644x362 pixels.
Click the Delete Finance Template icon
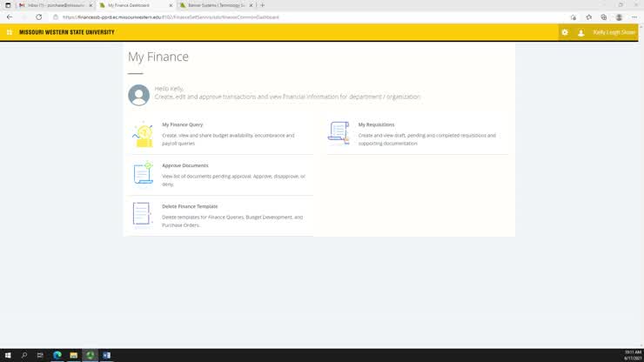tap(142, 214)
